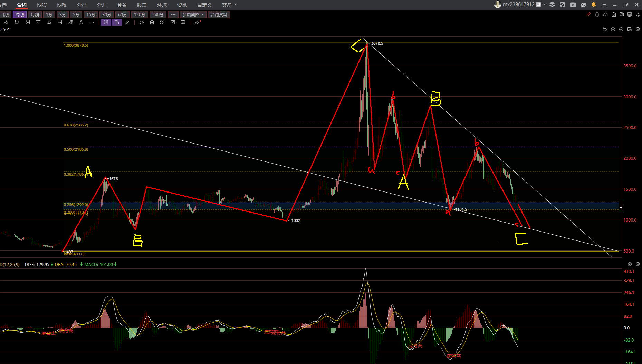Toggle the magnet snap mode
Screen dimensions: 642x364
click(x=106, y=22)
